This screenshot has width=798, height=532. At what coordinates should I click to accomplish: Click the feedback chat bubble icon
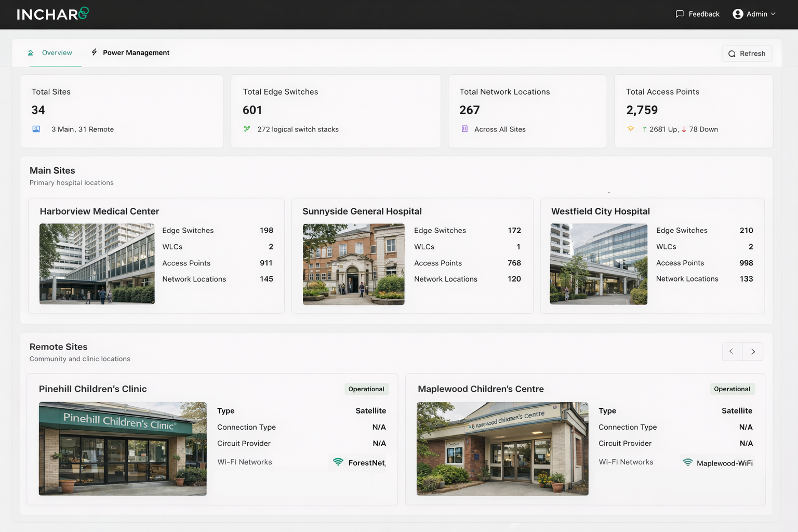[680, 14]
